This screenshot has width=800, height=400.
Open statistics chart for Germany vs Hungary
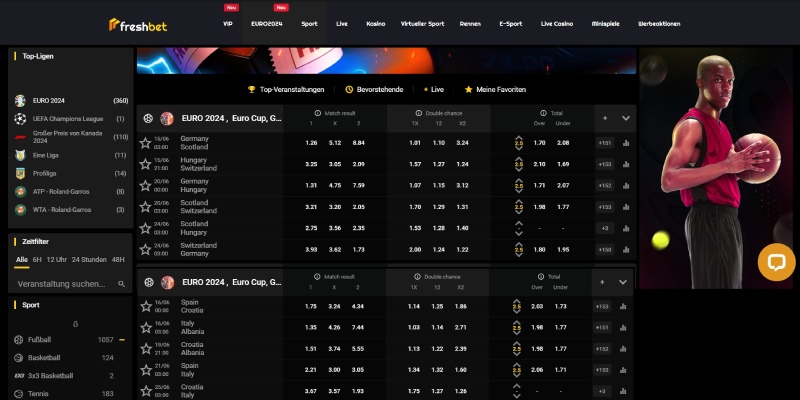pyautogui.click(x=626, y=186)
